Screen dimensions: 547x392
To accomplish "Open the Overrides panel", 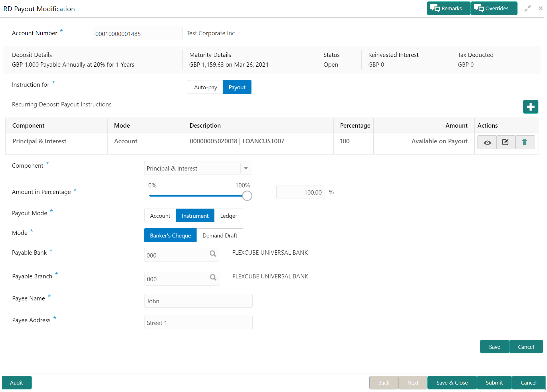I will point(494,8).
